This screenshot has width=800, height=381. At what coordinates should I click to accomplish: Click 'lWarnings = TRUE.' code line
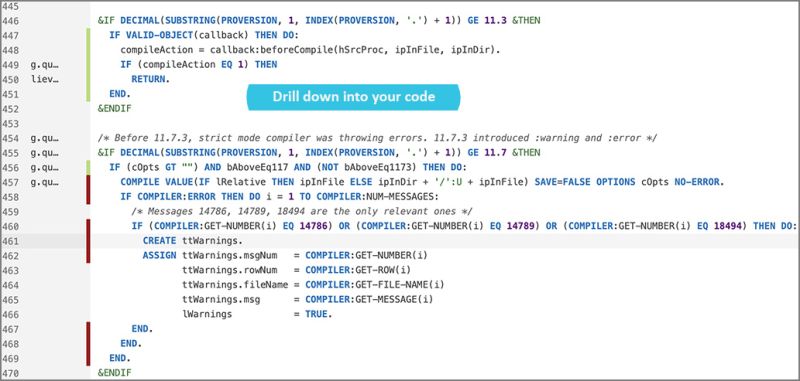point(257,314)
